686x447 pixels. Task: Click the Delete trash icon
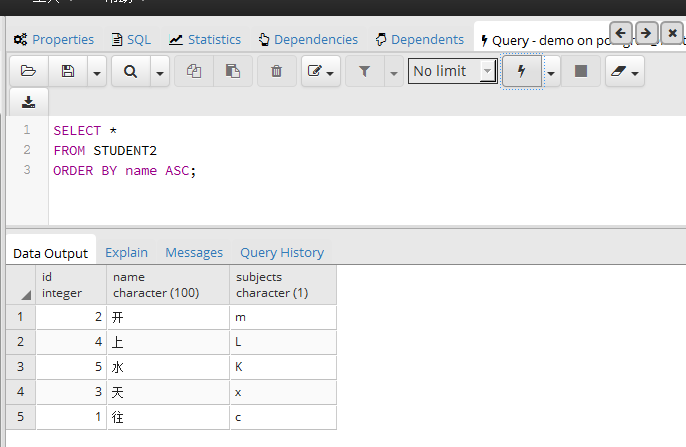[x=276, y=71]
